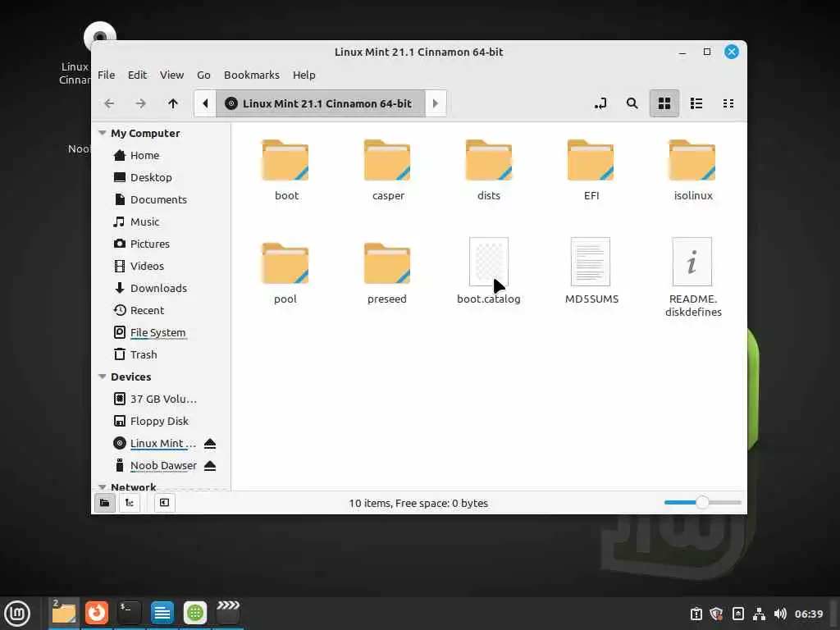Adjust the icon zoom slider
840x630 pixels.
(x=702, y=503)
